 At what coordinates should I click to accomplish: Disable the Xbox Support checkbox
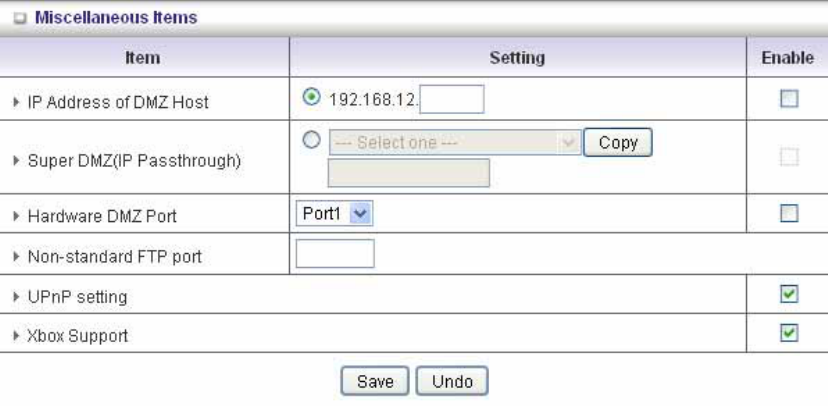(787, 334)
